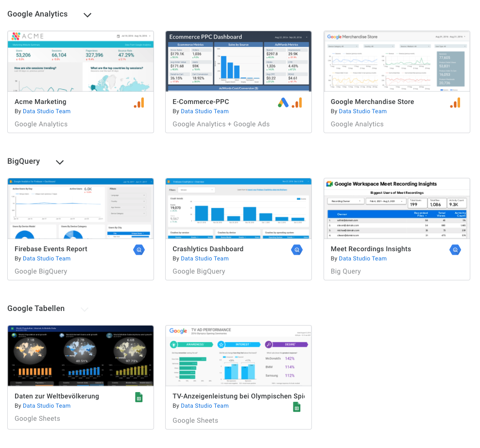The width and height of the screenshot is (480, 448).
Task: Click 'Google Analytics + Google Ads' source label
Action: pyautogui.click(x=221, y=124)
